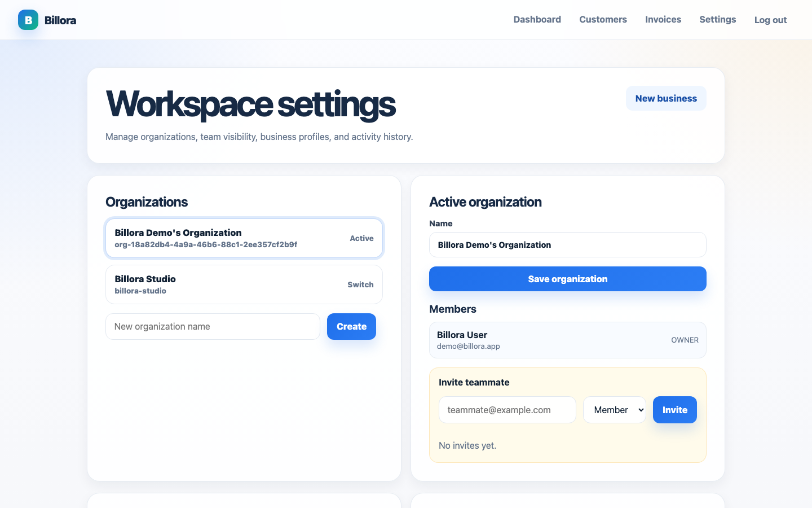This screenshot has height=508, width=812.
Task: Log out of the account
Action: point(770,20)
